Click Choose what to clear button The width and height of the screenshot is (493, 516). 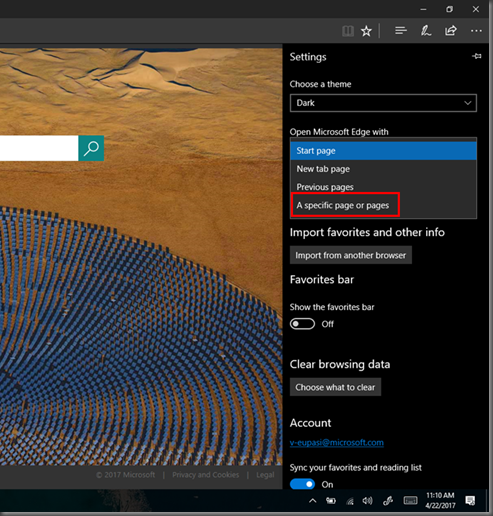[x=335, y=387]
